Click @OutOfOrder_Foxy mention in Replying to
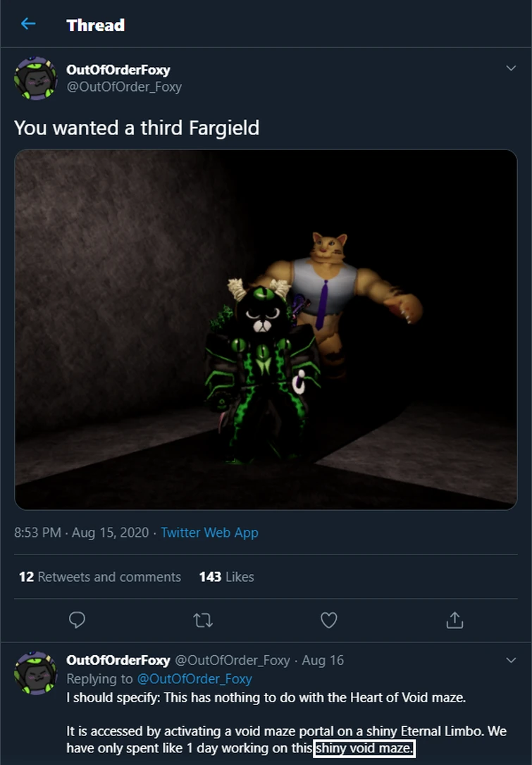 pyautogui.click(x=194, y=679)
